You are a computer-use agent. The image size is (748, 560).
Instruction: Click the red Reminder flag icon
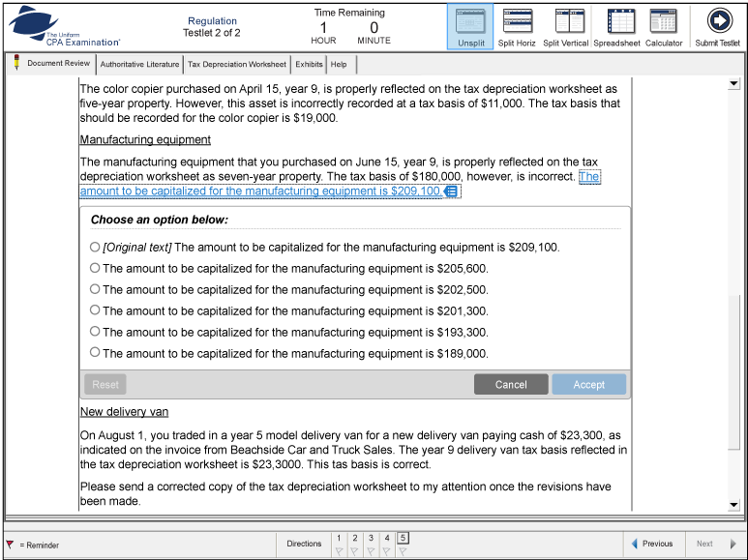pyautogui.click(x=10, y=545)
